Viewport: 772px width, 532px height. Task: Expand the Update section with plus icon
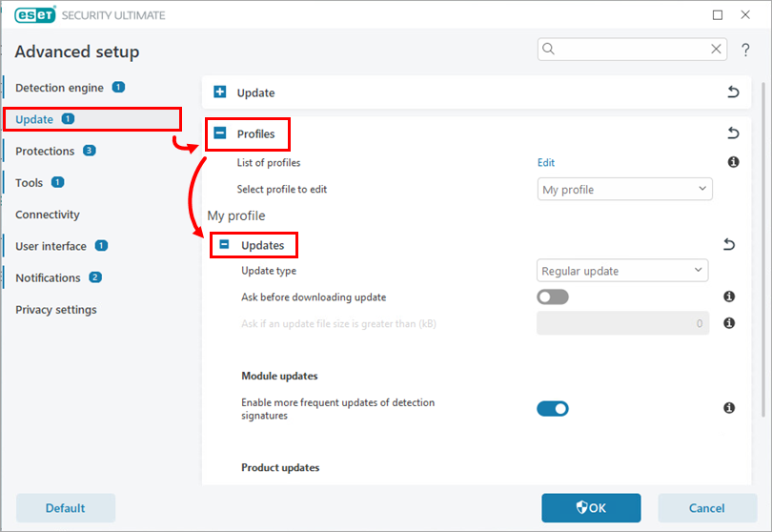[219, 92]
